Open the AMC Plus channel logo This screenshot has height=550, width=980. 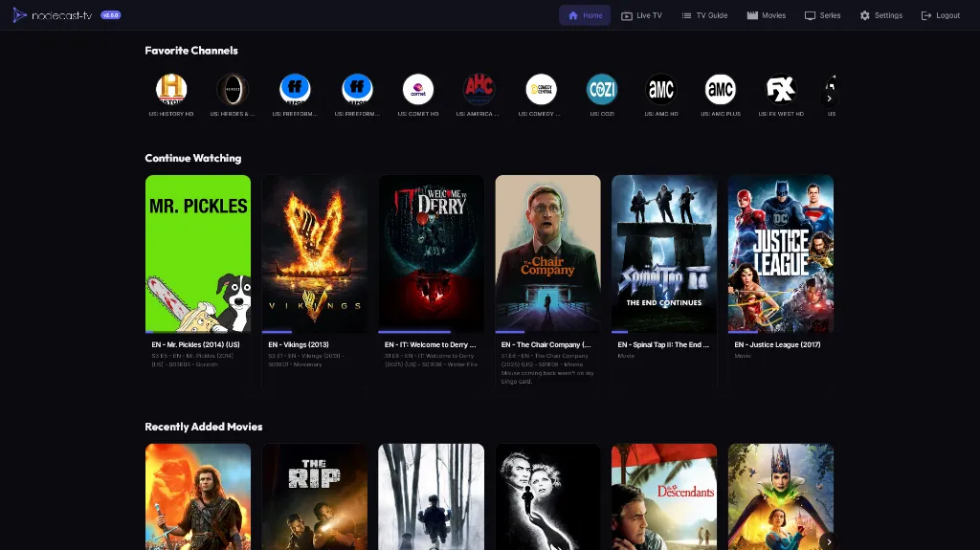[721, 89]
